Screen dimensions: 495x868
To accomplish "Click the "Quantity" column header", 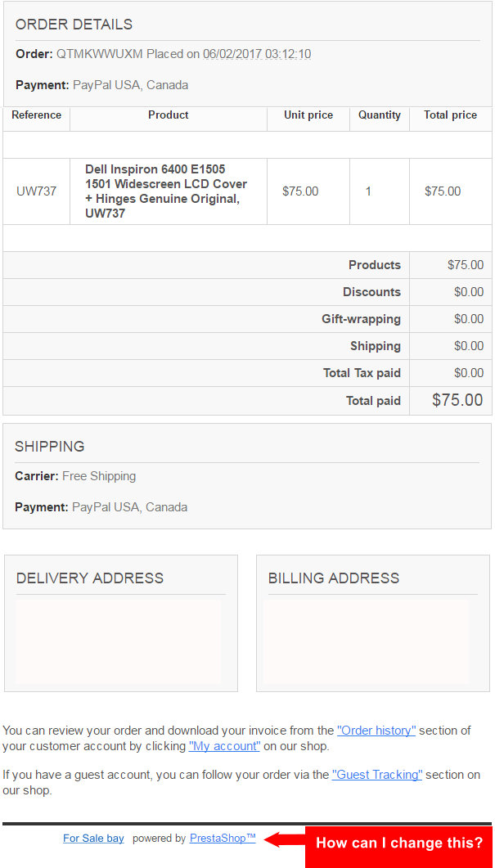I will pos(380,115).
